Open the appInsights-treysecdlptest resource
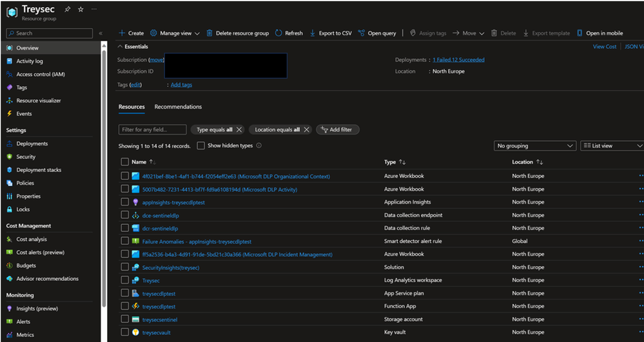This screenshot has height=342, width=644. 173,202
